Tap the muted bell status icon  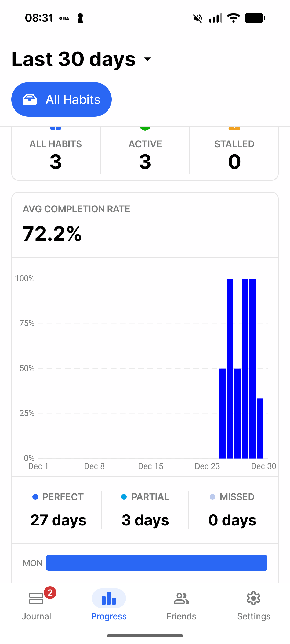tap(198, 18)
